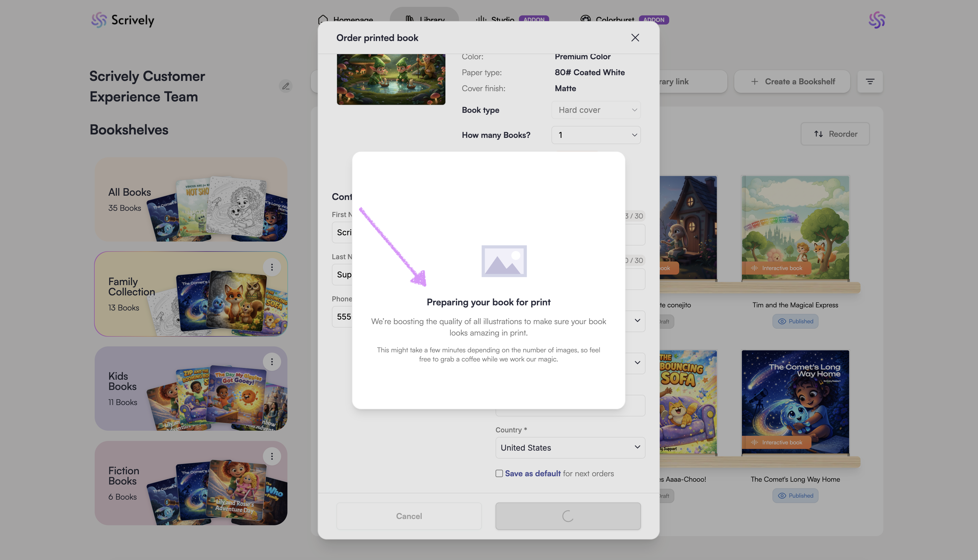The height and width of the screenshot is (560, 978).
Task: Open Kids Books three-dot options
Action: 272,361
